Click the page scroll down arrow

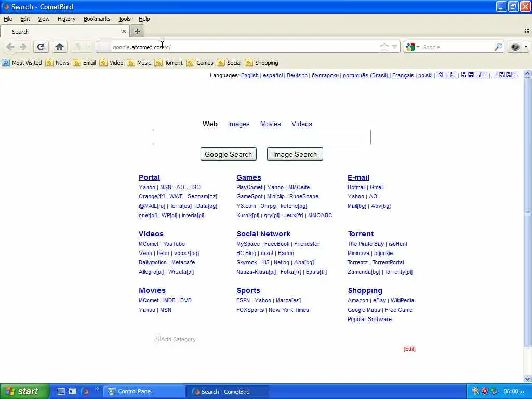[x=527, y=379]
